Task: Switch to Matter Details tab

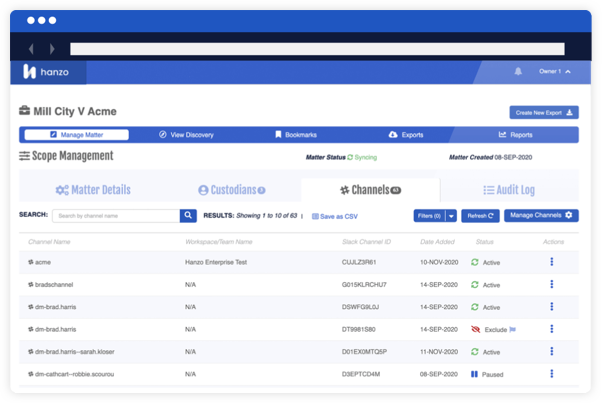Action: coord(93,190)
